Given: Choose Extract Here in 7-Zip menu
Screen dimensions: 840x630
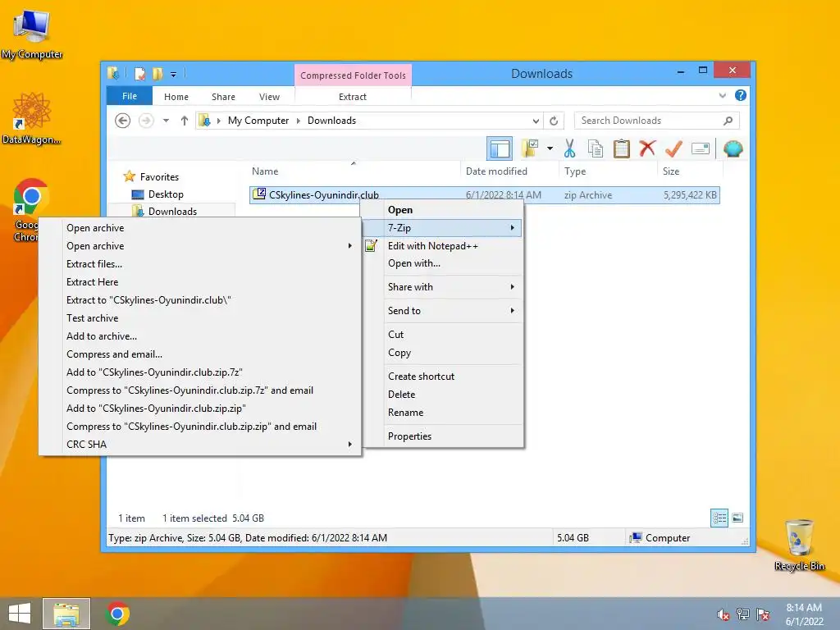Looking at the screenshot, I should click(x=200, y=282).
